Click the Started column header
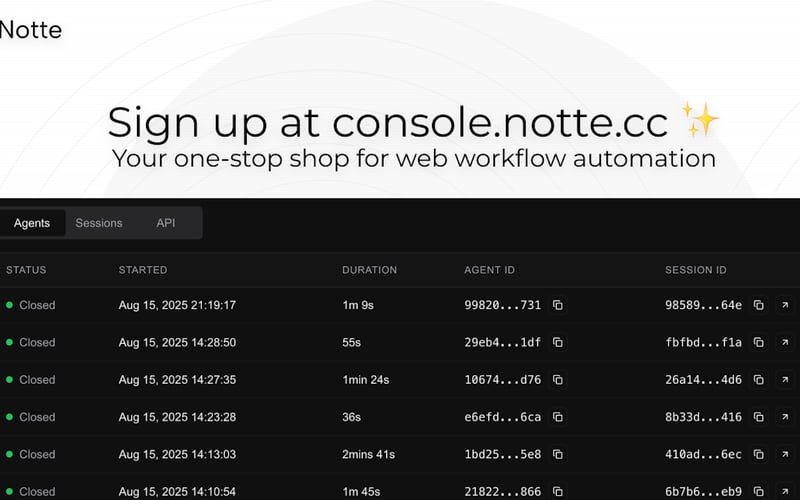 pos(143,270)
